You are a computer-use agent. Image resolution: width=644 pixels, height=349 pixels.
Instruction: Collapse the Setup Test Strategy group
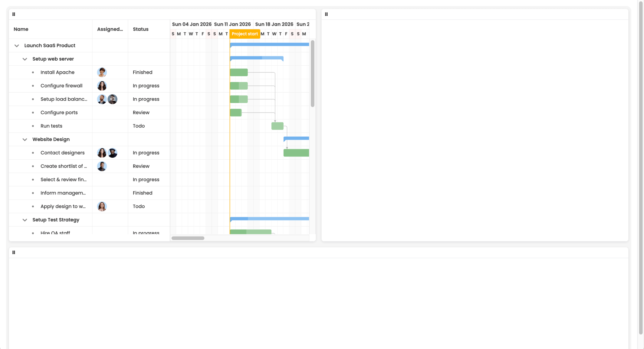point(25,220)
